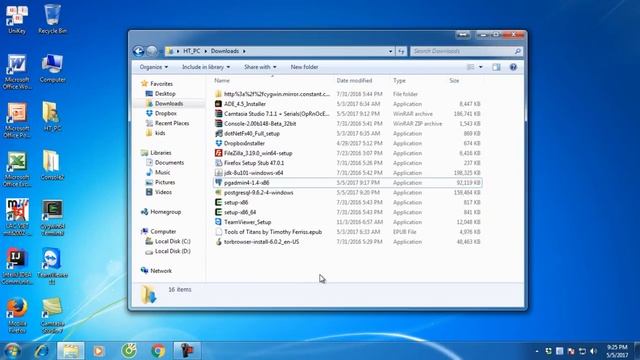Open Windows Media Player from the taskbar

point(98,351)
